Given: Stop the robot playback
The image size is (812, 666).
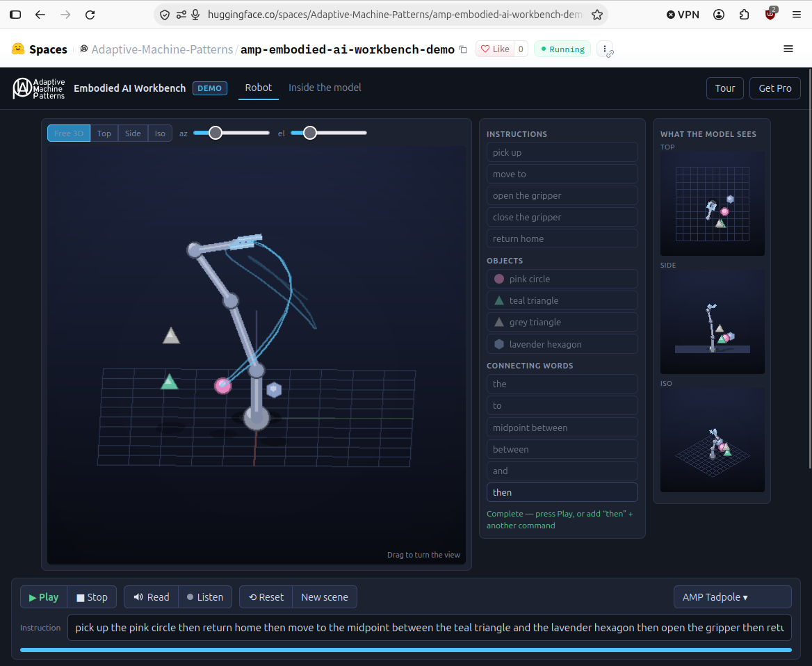Looking at the screenshot, I should (x=92, y=597).
